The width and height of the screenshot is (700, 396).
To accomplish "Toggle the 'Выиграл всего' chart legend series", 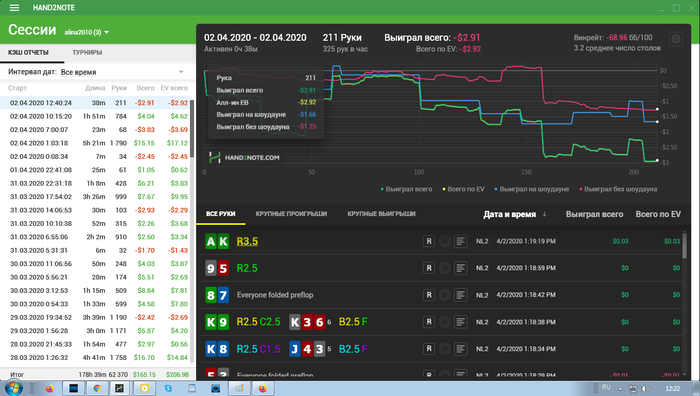I will point(406,189).
